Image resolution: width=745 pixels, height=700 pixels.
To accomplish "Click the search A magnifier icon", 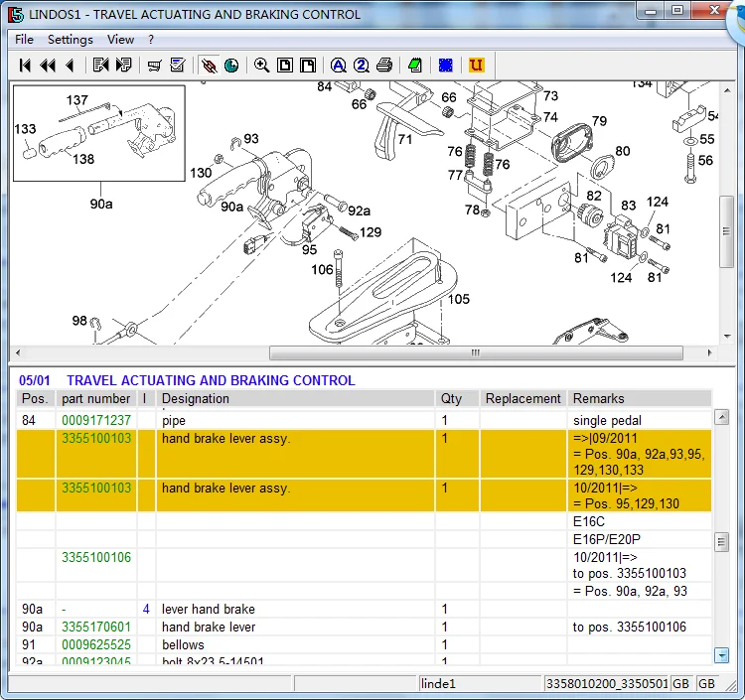I will [x=339, y=66].
